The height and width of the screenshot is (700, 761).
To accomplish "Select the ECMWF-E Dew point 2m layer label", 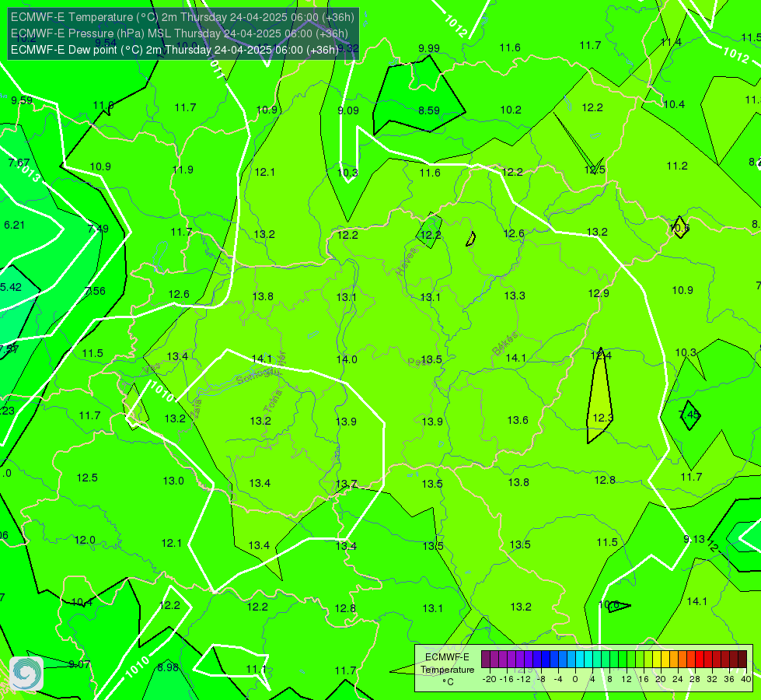I will tap(175, 50).
